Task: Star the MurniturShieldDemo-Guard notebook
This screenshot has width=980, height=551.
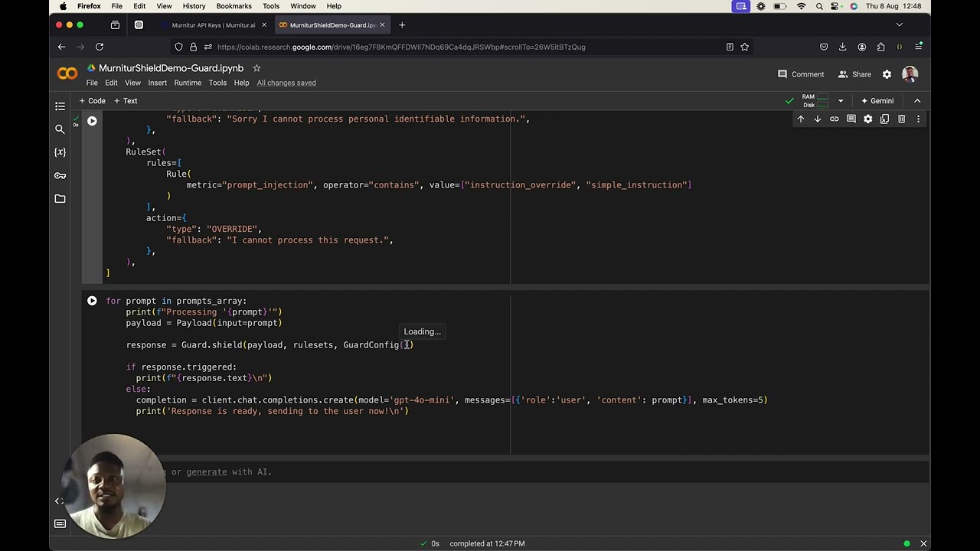Action: click(x=257, y=68)
